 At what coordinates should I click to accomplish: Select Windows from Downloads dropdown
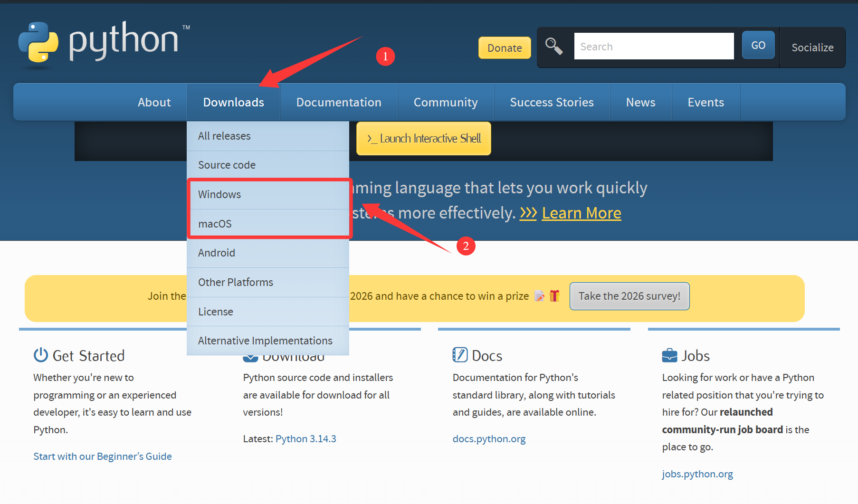268,194
